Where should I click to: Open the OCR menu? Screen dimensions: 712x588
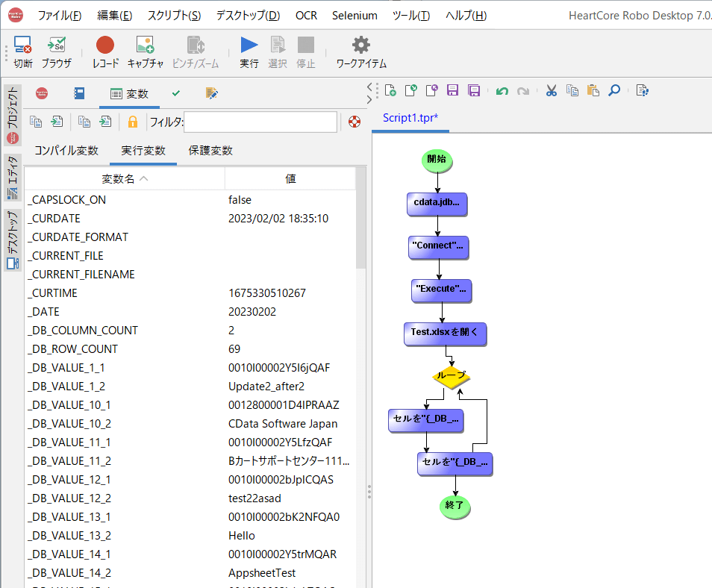click(x=307, y=16)
